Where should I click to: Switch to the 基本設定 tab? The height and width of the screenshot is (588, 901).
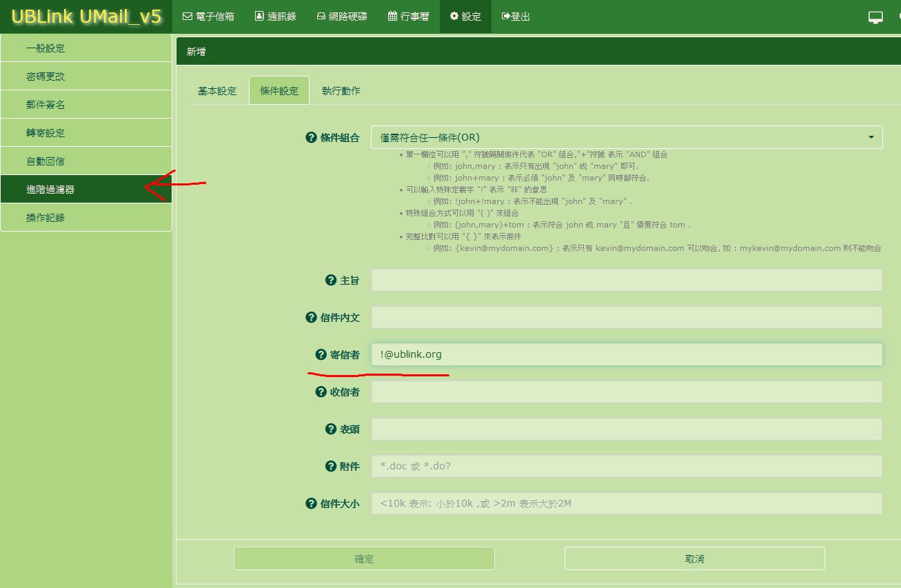216,91
